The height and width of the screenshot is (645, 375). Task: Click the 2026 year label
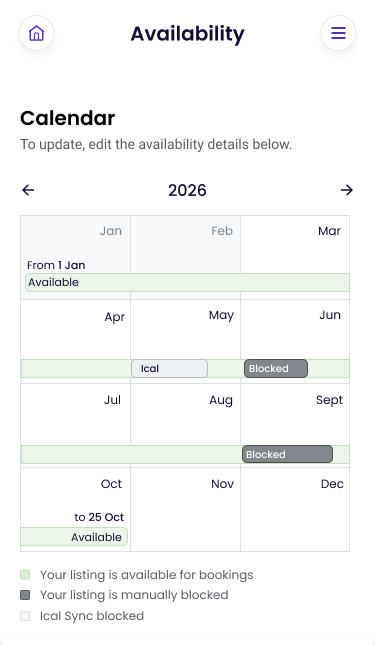187,190
